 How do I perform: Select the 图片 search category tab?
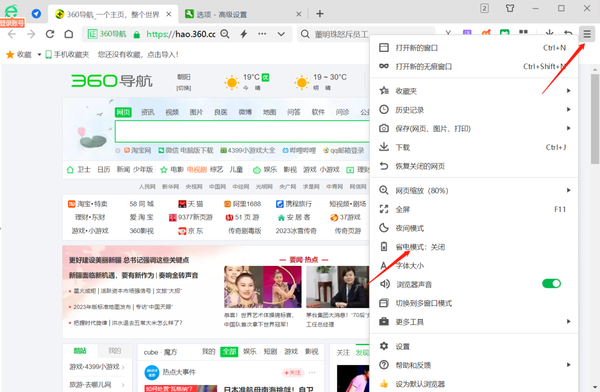(196, 112)
